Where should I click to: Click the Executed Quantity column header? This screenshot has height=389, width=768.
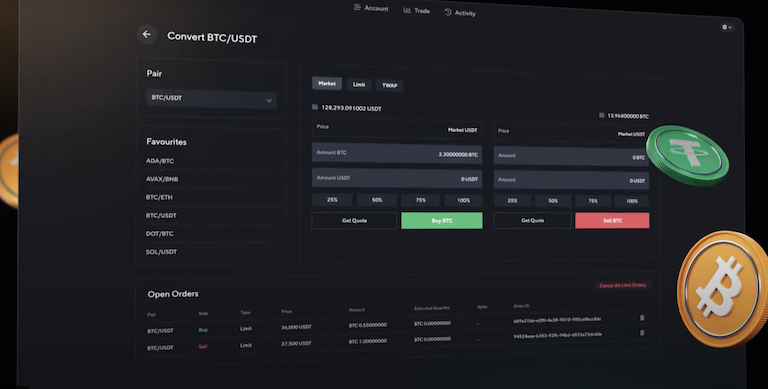[x=432, y=308]
